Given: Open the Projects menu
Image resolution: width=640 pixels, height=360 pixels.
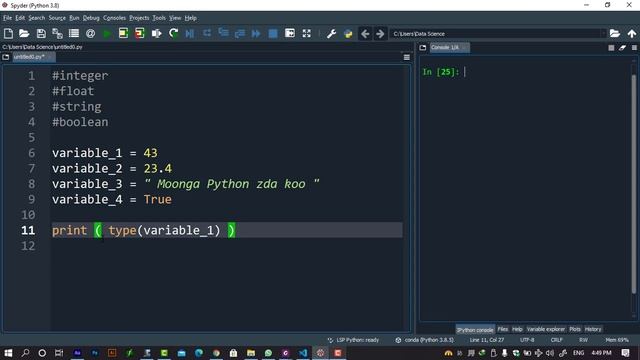Looking at the screenshot, I should click(139, 18).
